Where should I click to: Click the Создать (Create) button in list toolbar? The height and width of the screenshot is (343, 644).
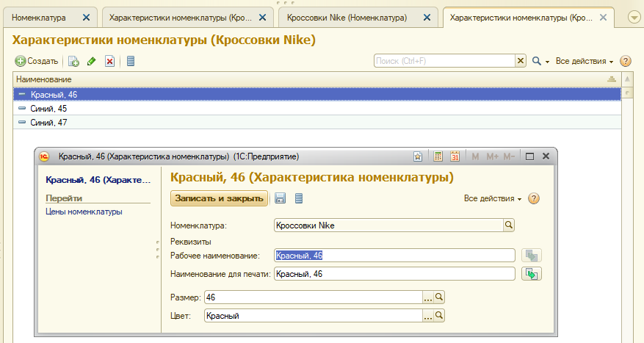[37, 61]
